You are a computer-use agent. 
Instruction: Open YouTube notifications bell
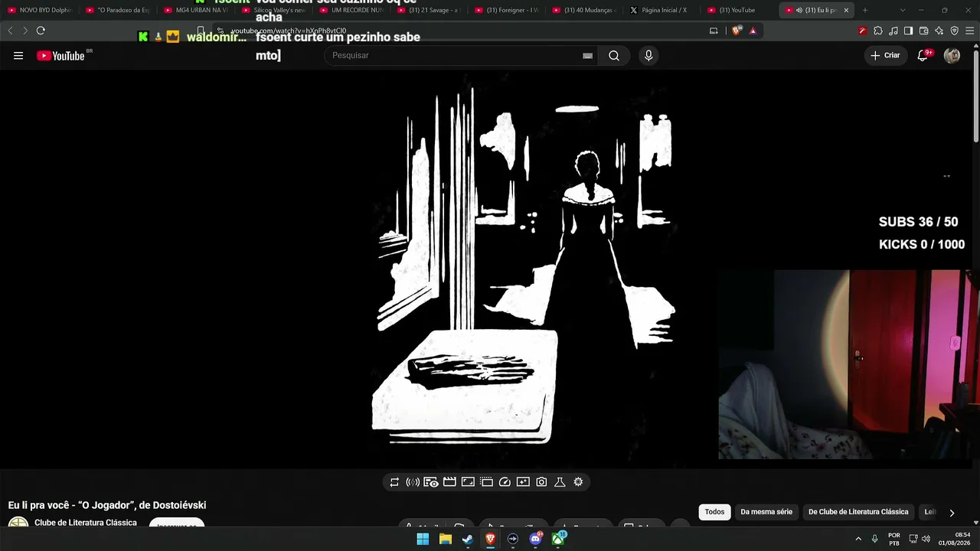923,55
